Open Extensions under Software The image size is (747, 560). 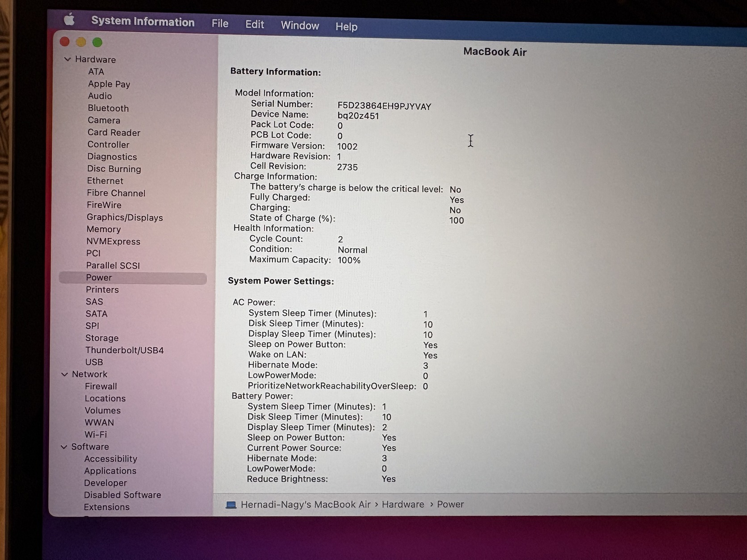pyautogui.click(x=107, y=507)
